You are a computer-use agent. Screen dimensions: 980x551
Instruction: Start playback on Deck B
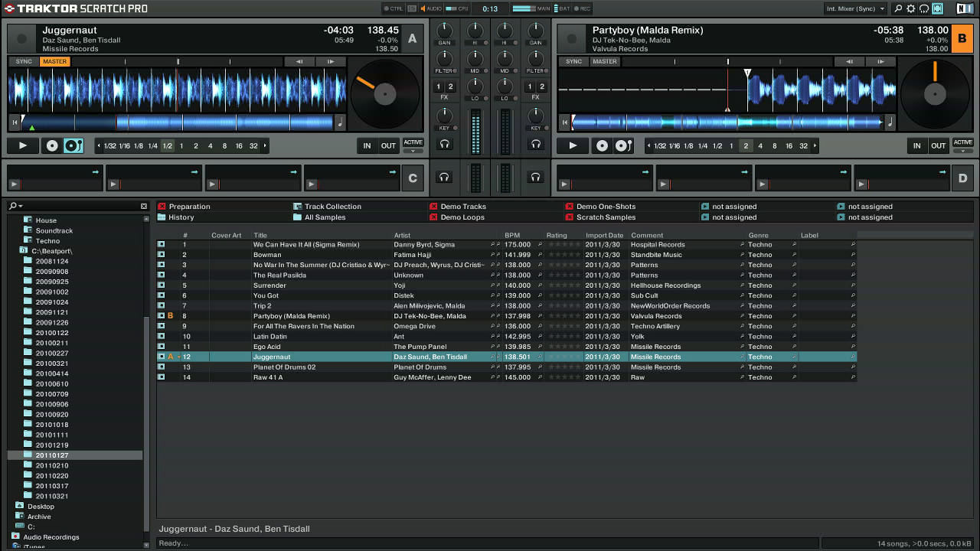click(573, 145)
